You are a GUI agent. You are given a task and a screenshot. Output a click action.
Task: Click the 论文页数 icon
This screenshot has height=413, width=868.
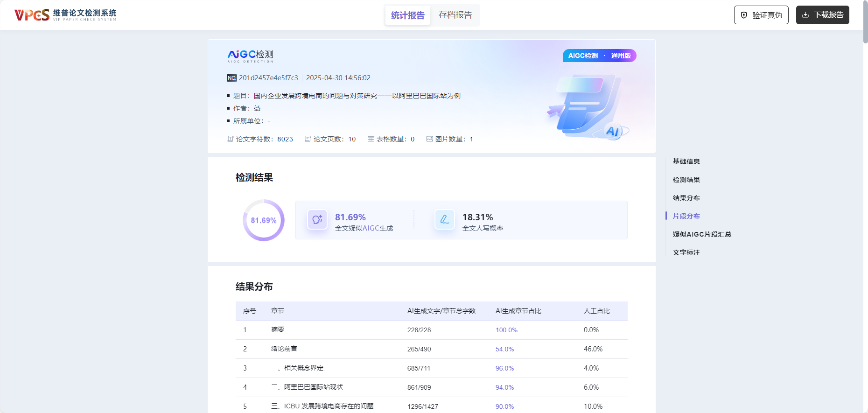coord(308,139)
